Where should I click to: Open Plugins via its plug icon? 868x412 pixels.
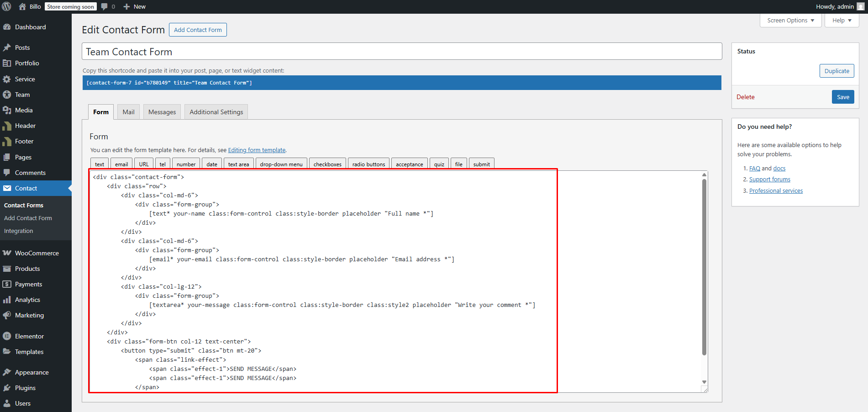point(7,388)
